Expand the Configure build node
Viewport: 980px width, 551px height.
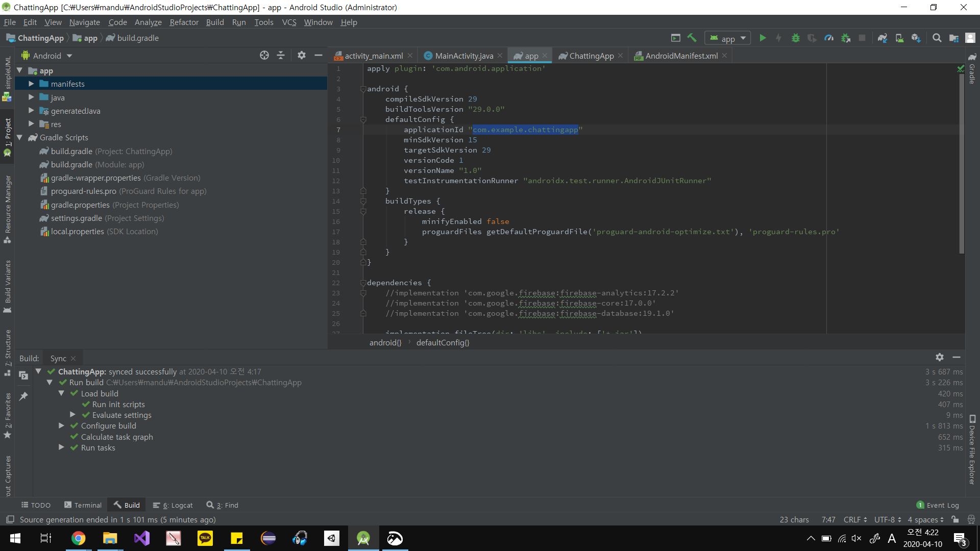coord(61,425)
